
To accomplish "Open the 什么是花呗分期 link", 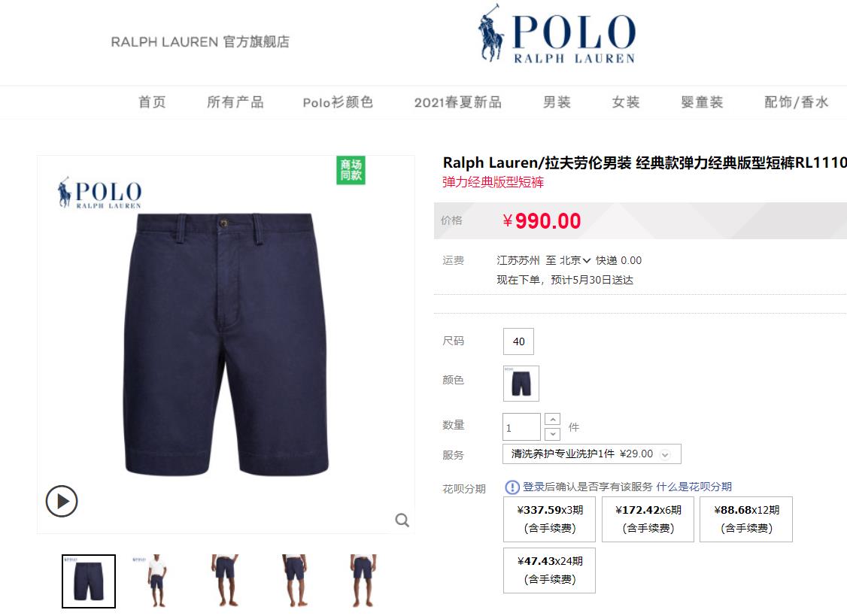I will 694,487.
